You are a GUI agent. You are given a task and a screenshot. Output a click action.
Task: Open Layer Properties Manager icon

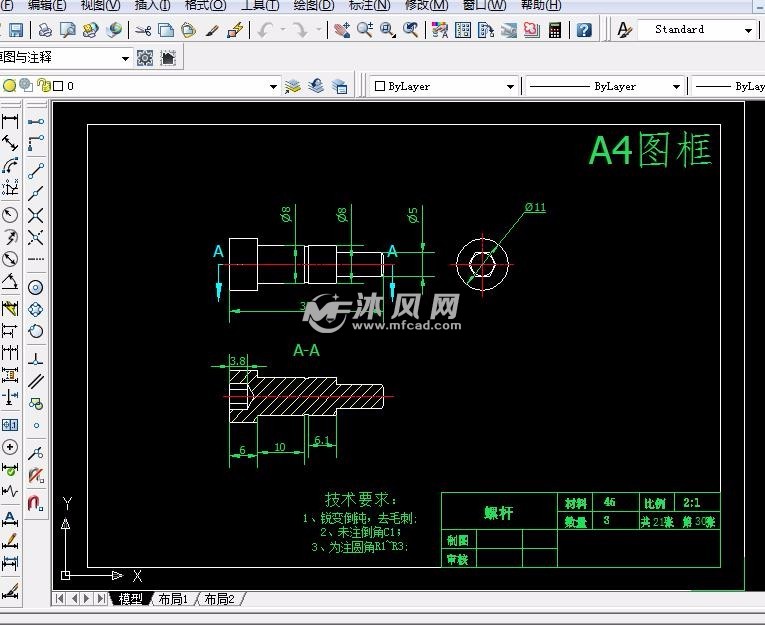pos(293,86)
